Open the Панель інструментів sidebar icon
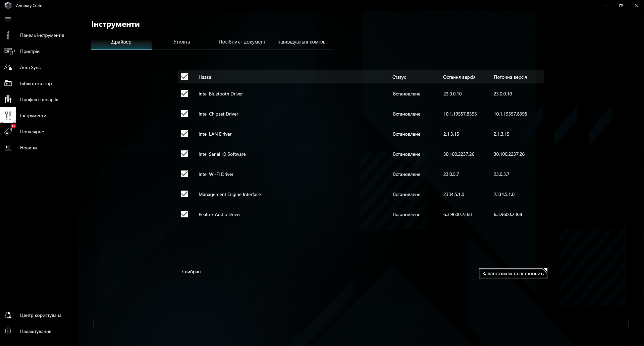The image size is (644, 346). point(7,35)
